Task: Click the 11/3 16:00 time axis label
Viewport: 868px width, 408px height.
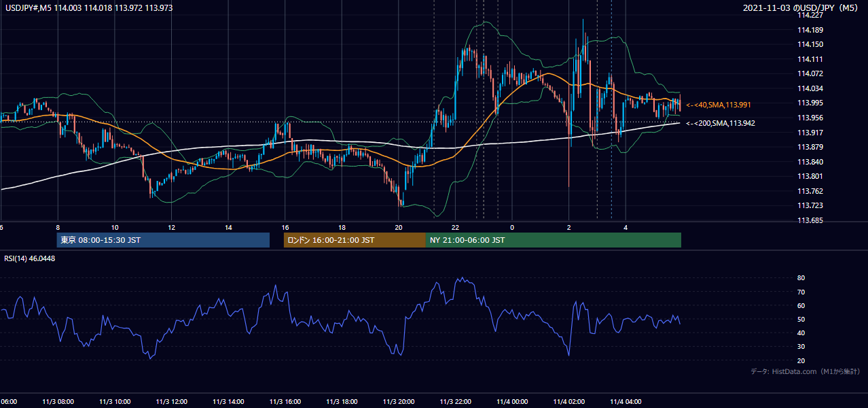Action: coord(285,402)
